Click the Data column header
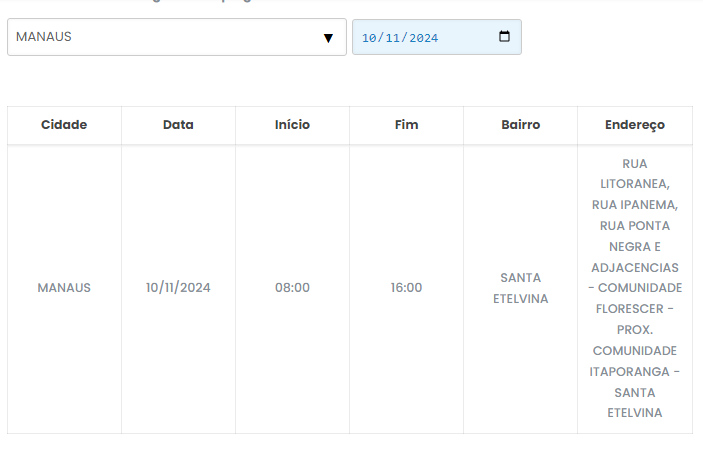The width and height of the screenshot is (703, 451). (178, 125)
